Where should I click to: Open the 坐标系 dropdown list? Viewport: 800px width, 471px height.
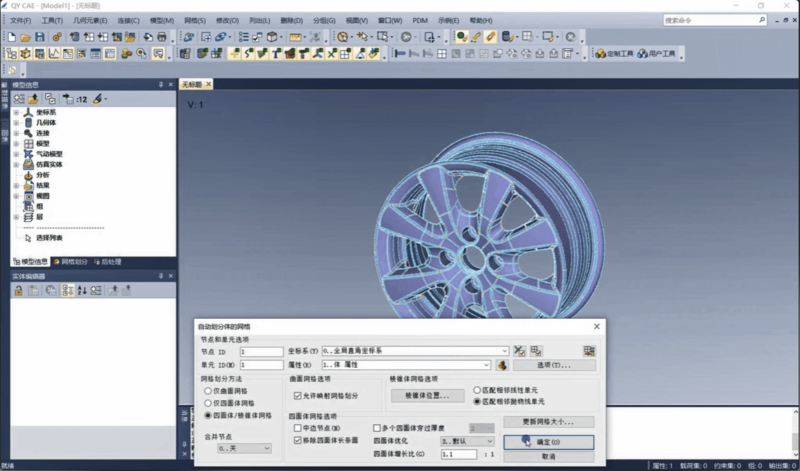503,351
